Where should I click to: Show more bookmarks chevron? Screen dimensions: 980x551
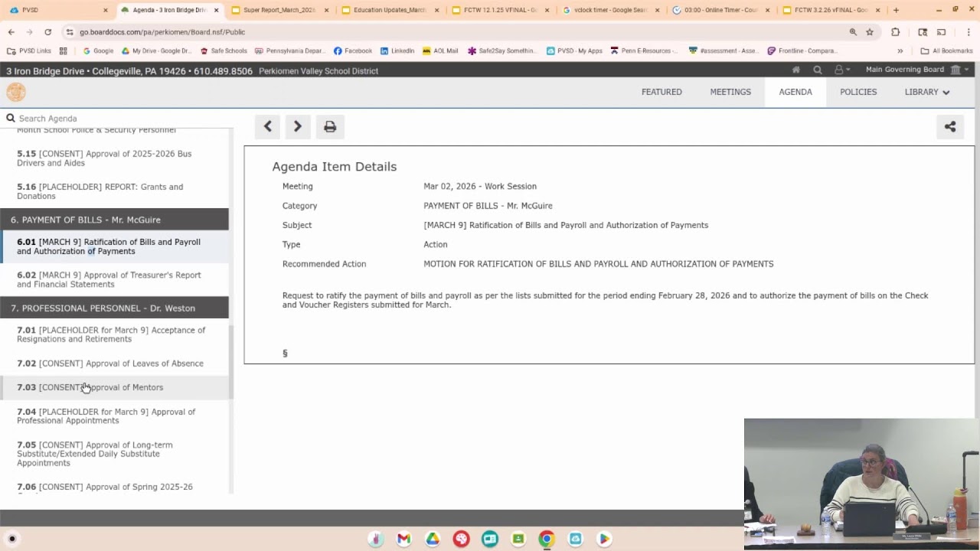[900, 51]
